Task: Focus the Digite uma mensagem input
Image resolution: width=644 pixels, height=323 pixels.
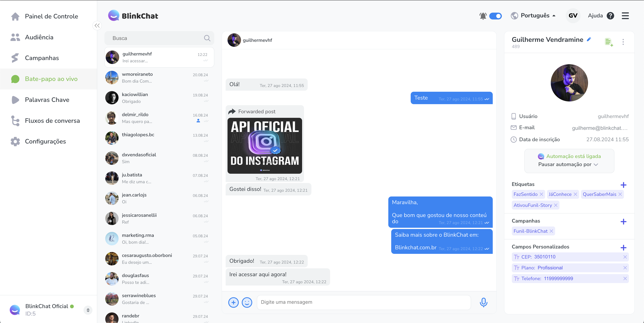Action: (364, 302)
